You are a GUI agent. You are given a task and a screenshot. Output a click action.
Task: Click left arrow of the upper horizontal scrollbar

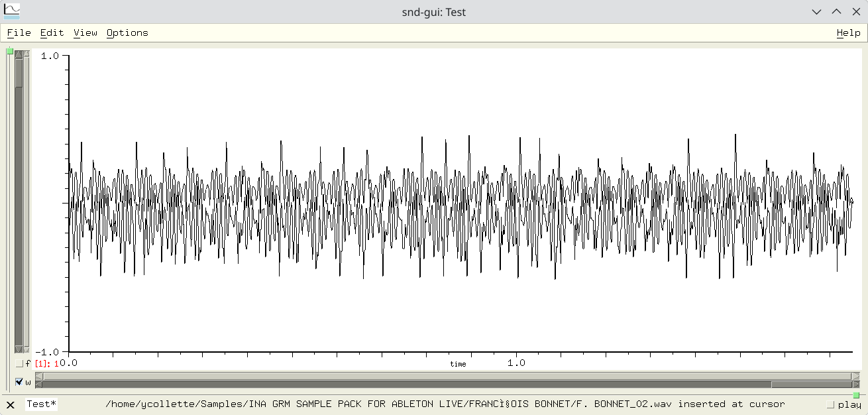pyautogui.click(x=39, y=376)
